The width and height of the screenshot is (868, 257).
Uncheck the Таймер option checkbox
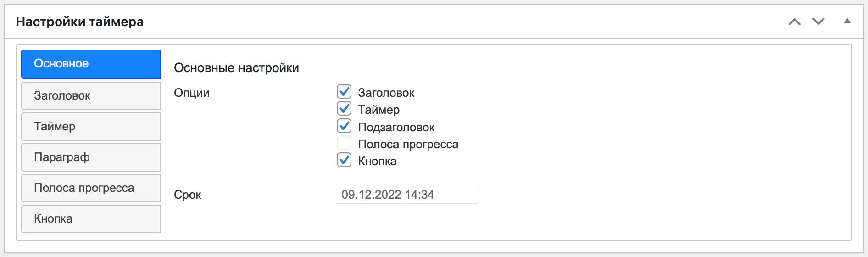coord(344,109)
